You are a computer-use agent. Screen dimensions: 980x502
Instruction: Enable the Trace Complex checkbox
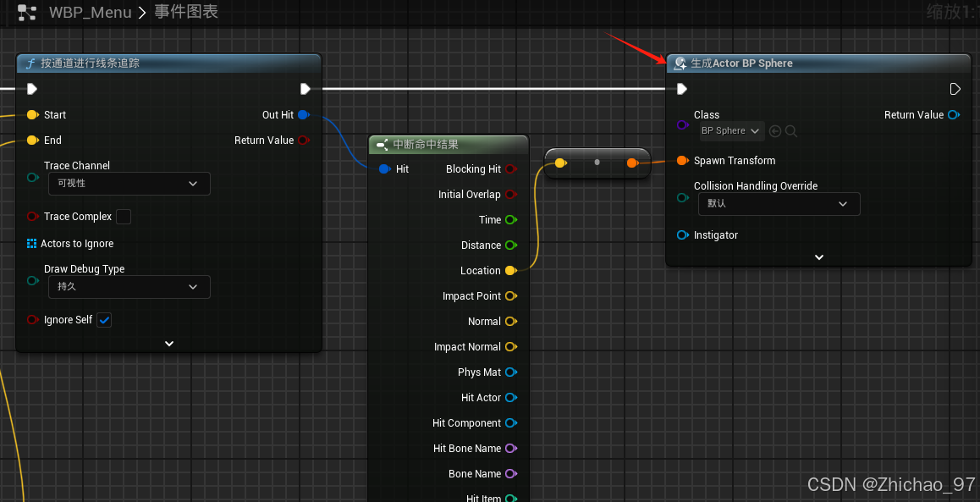coord(124,217)
